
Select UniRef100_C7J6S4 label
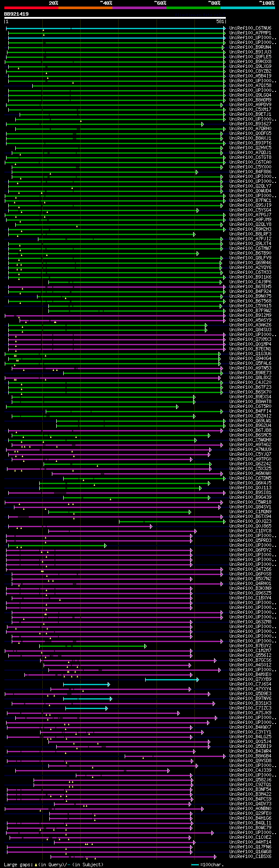pyautogui.click(x=250, y=684)
